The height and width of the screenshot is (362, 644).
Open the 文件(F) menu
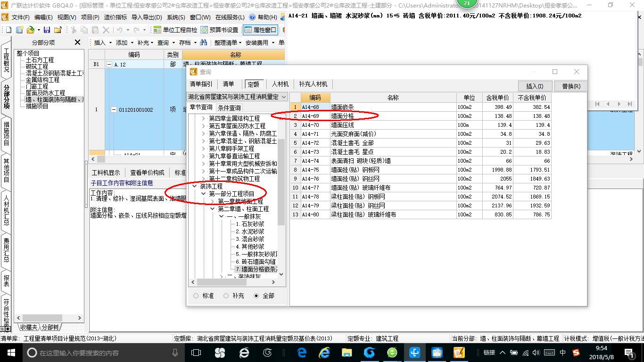point(21,17)
